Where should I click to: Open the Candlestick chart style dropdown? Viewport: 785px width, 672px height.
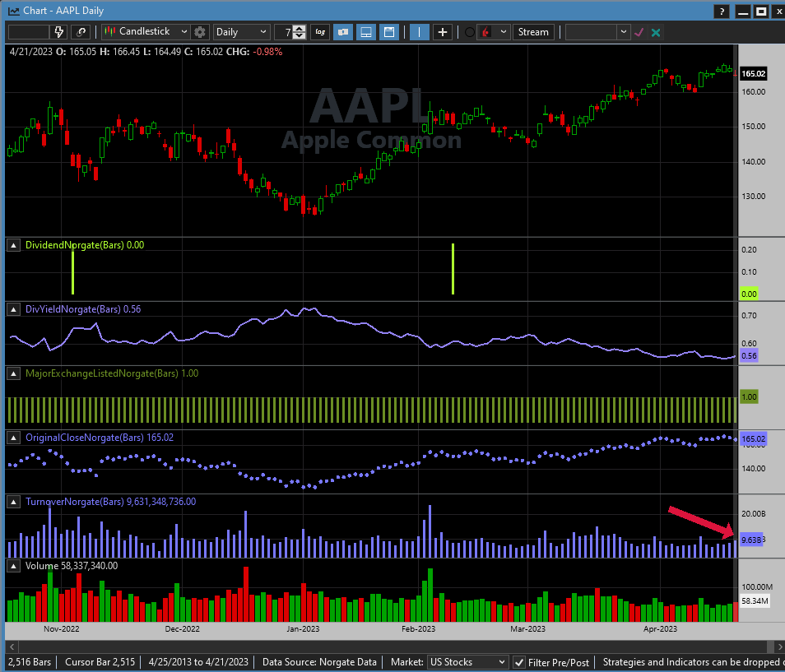146,31
